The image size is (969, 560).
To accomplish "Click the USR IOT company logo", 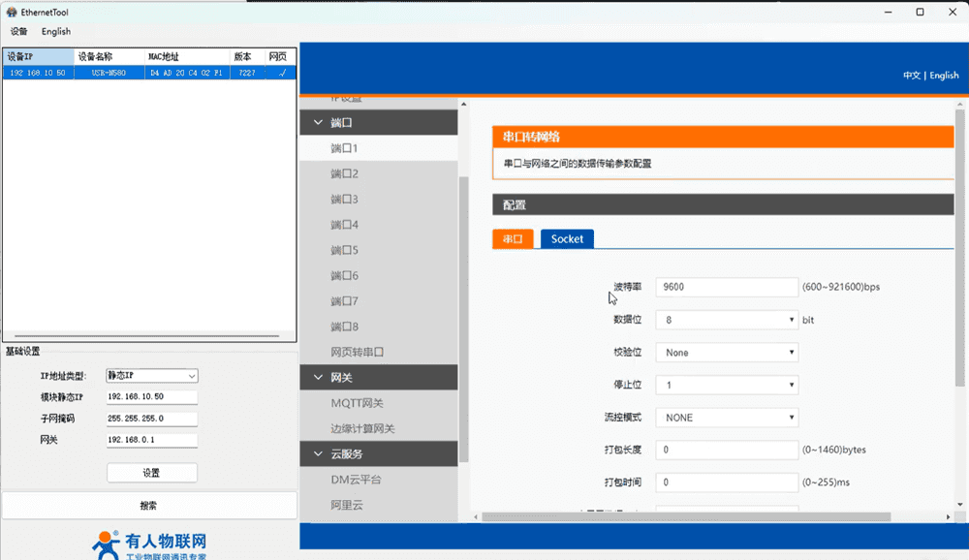I will (149, 544).
